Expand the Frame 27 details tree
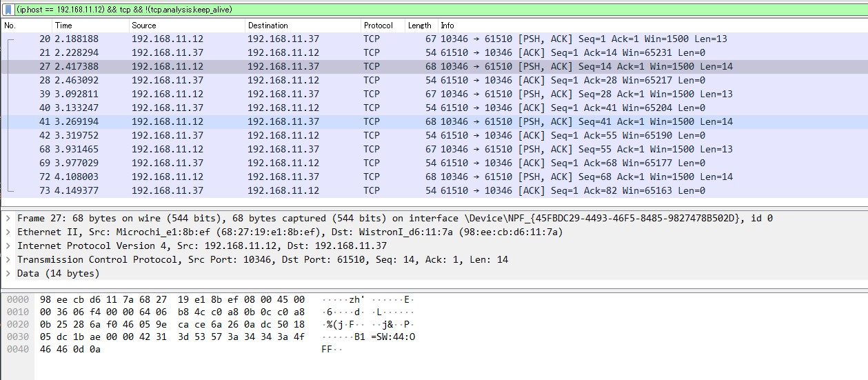 (x=8, y=218)
